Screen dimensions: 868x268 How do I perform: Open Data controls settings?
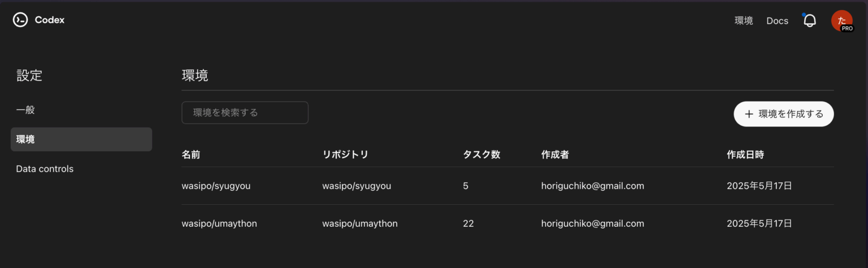(45, 169)
